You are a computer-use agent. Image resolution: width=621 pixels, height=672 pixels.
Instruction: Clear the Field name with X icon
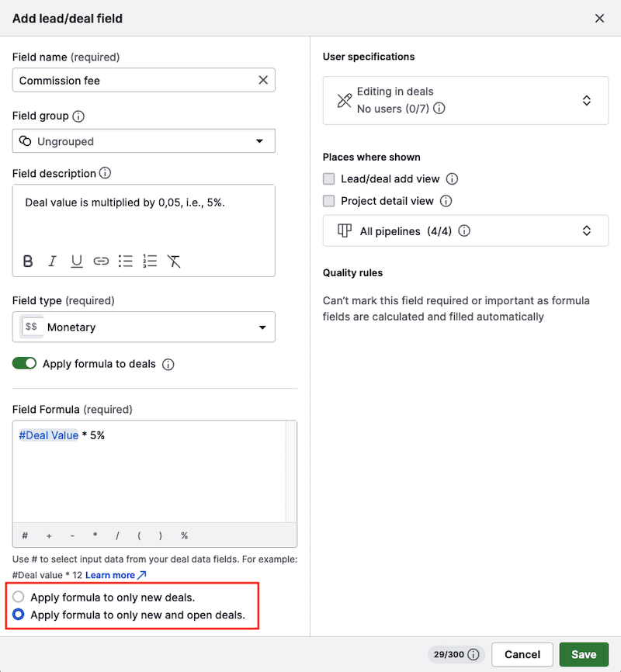(263, 80)
